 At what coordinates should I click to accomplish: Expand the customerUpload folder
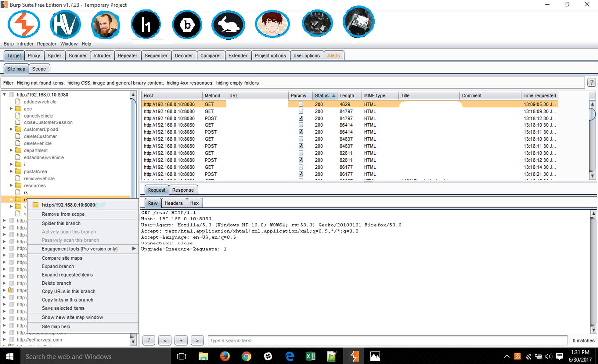coord(11,129)
